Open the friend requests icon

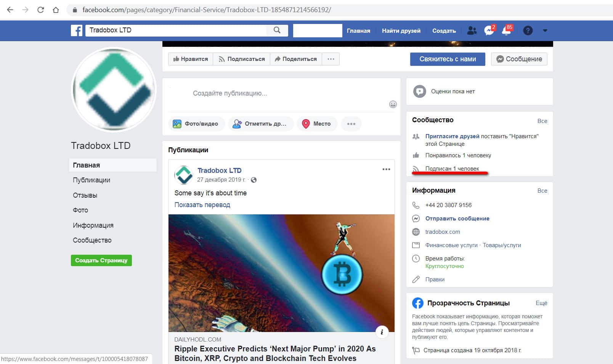472,30
